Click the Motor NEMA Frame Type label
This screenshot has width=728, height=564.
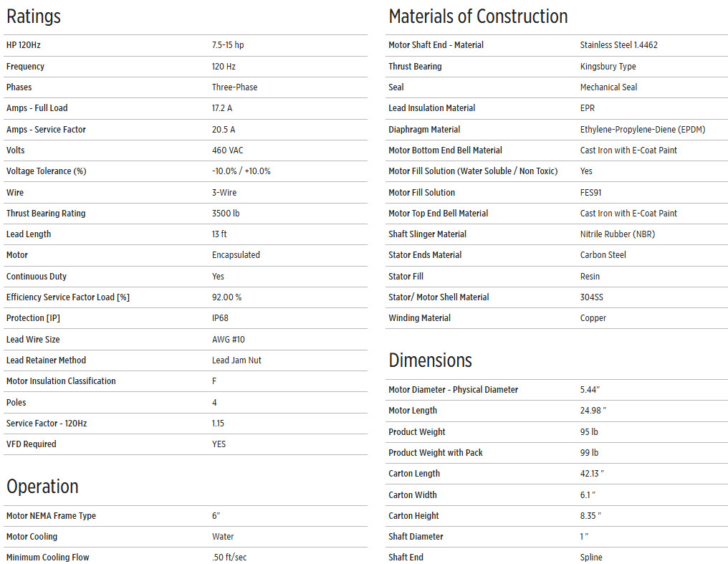[51, 516]
